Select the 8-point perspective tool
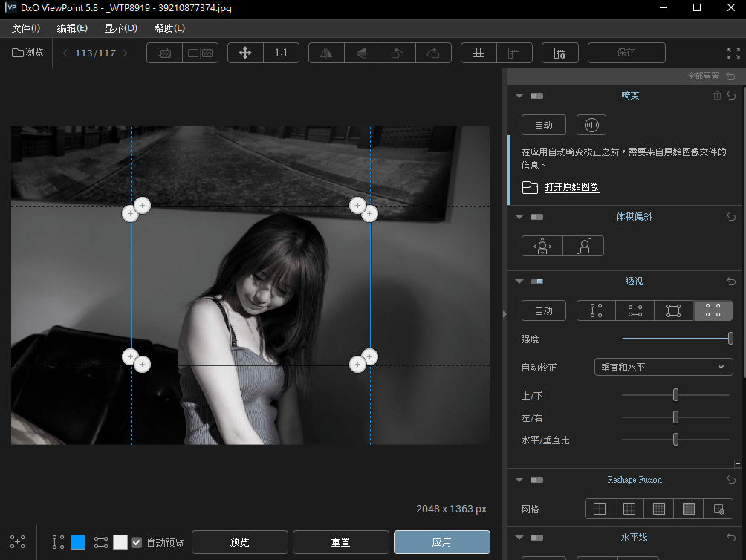Viewport: 746px width, 560px height. pyautogui.click(x=713, y=310)
